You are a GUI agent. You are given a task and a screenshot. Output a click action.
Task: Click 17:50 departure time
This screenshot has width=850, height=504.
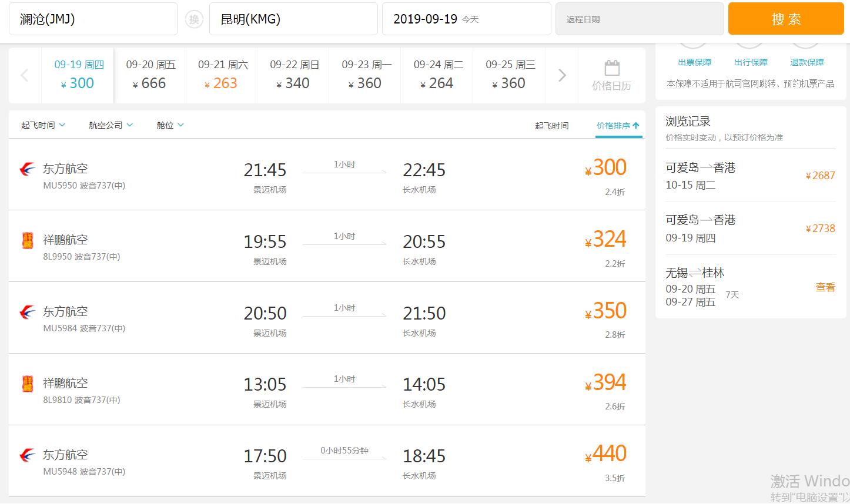click(x=265, y=456)
